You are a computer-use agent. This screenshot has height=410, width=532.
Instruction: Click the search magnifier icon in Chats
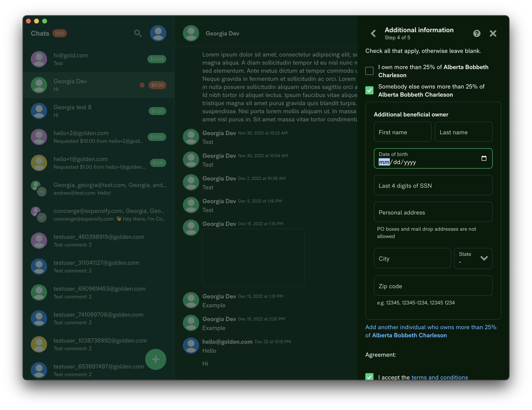click(x=138, y=33)
